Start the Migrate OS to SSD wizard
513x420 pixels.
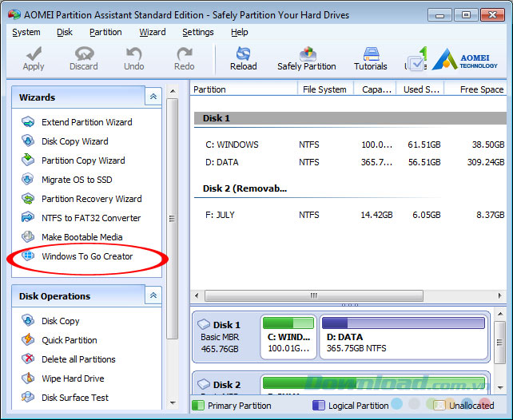click(78, 180)
